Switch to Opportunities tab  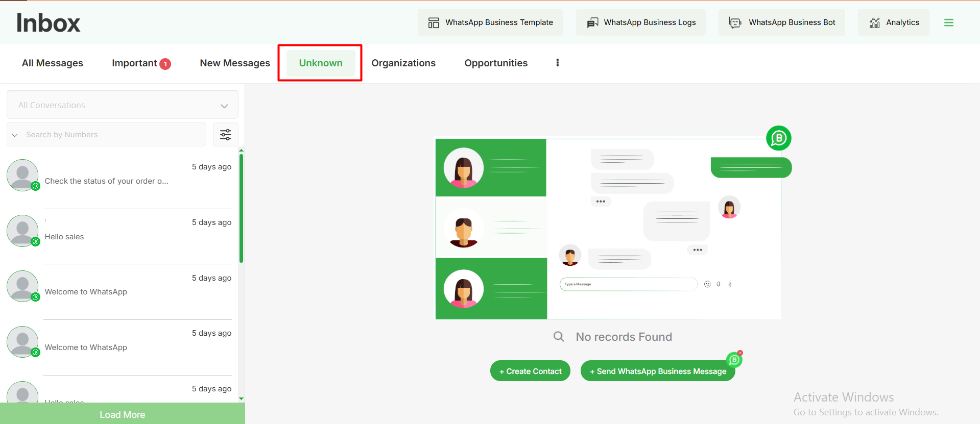(x=496, y=63)
